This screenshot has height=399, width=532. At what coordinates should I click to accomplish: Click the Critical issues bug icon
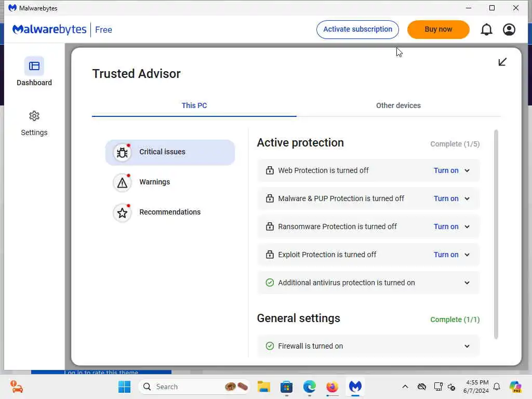122,152
